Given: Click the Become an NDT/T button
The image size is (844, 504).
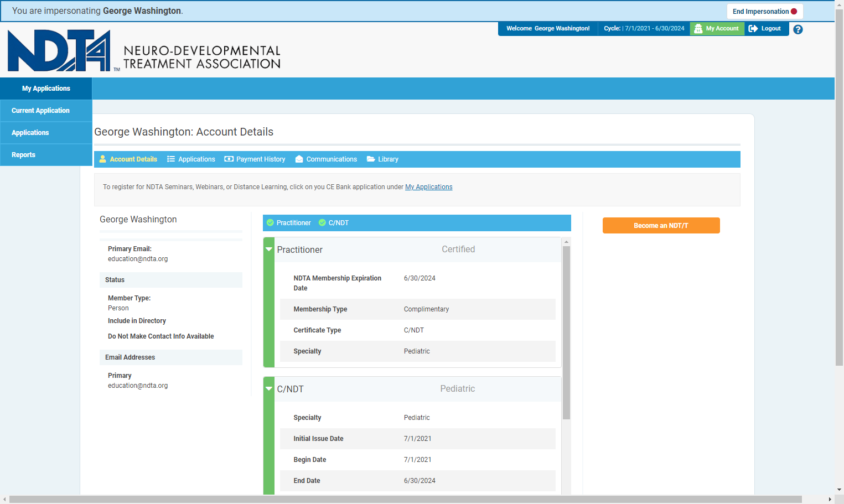Looking at the screenshot, I should click(661, 226).
